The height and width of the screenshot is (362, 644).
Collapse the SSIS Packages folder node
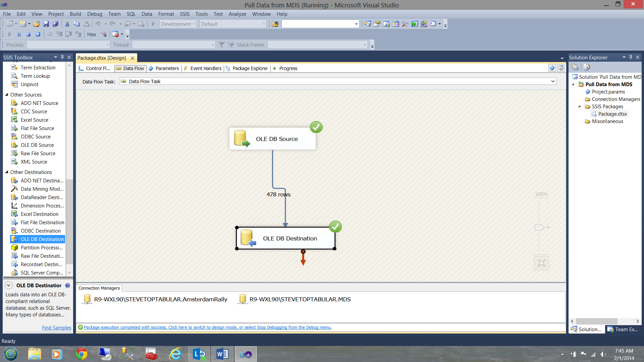coord(579,107)
